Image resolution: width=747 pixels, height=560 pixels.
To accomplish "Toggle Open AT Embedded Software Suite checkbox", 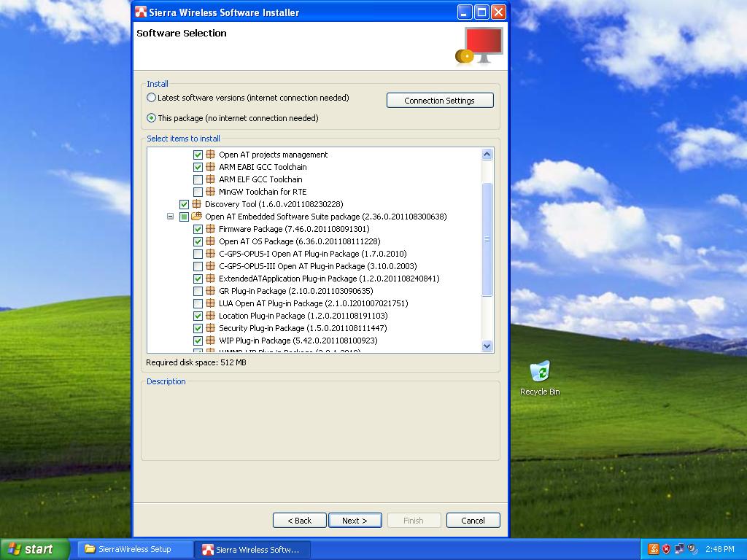I will (184, 217).
